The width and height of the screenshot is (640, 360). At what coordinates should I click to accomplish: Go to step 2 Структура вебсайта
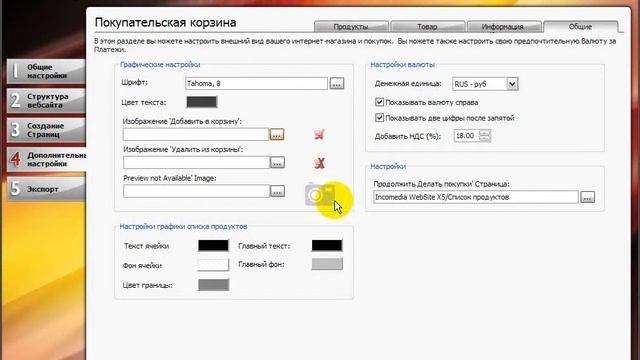click(x=46, y=101)
